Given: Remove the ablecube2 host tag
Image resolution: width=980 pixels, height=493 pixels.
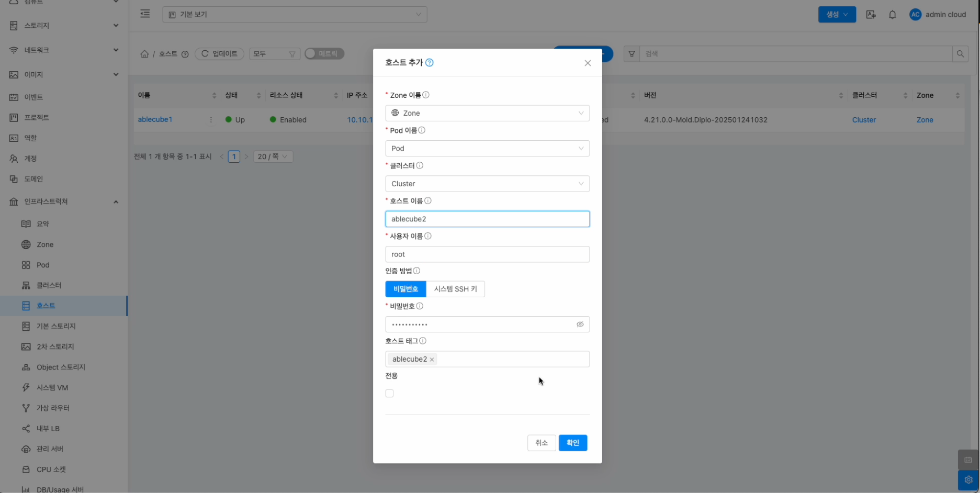Looking at the screenshot, I should click(432, 360).
